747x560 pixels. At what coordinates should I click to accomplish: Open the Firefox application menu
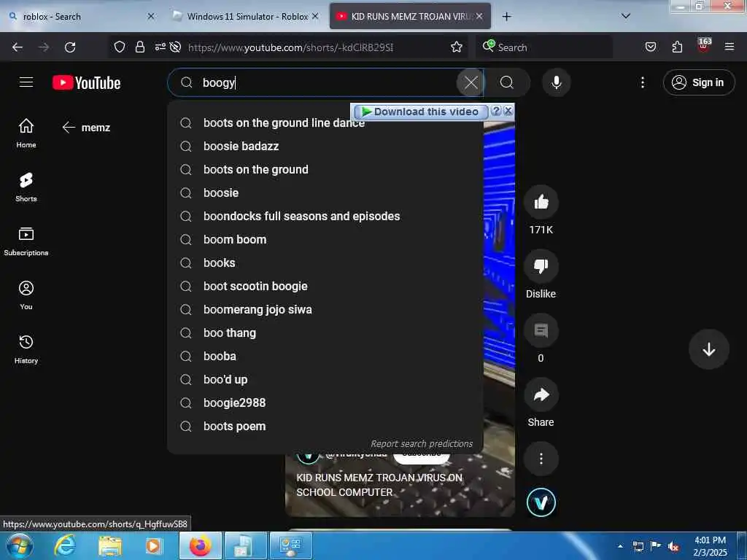coord(729,47)
